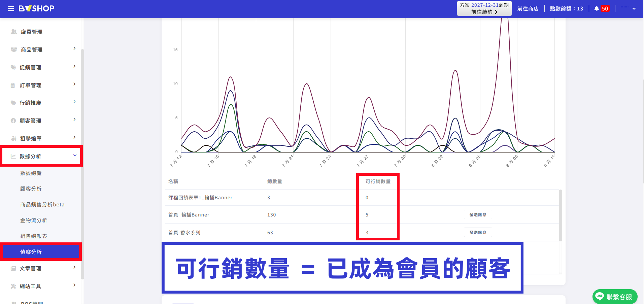Expand the 訂單管理 submenu chevron
This screenshot has height=304, width=644.
click(74, 84)
